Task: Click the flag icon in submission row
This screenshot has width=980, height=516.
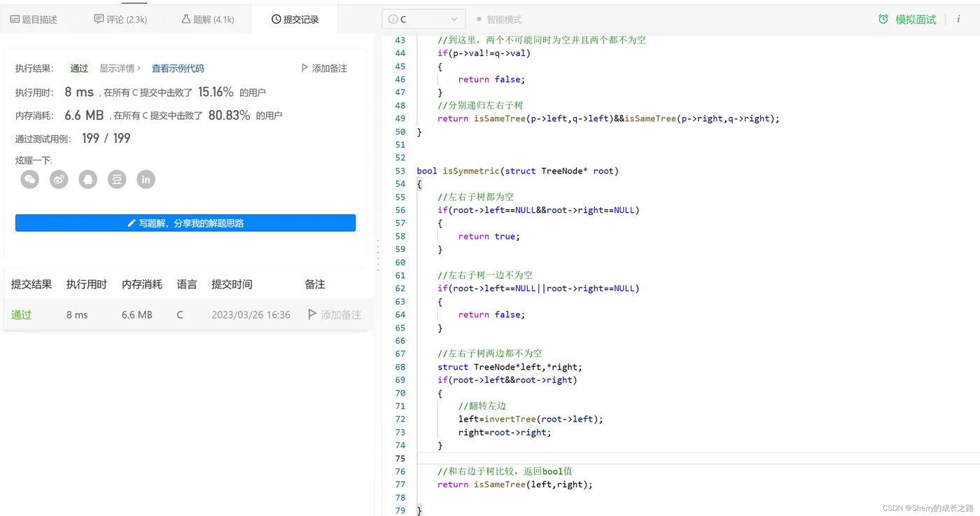Action: tap(312, 315)
